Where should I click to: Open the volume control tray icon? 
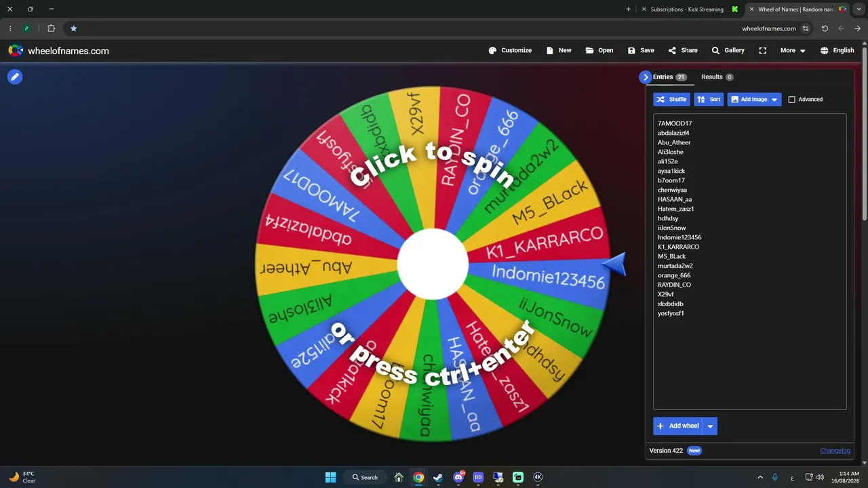coord(821,477)
